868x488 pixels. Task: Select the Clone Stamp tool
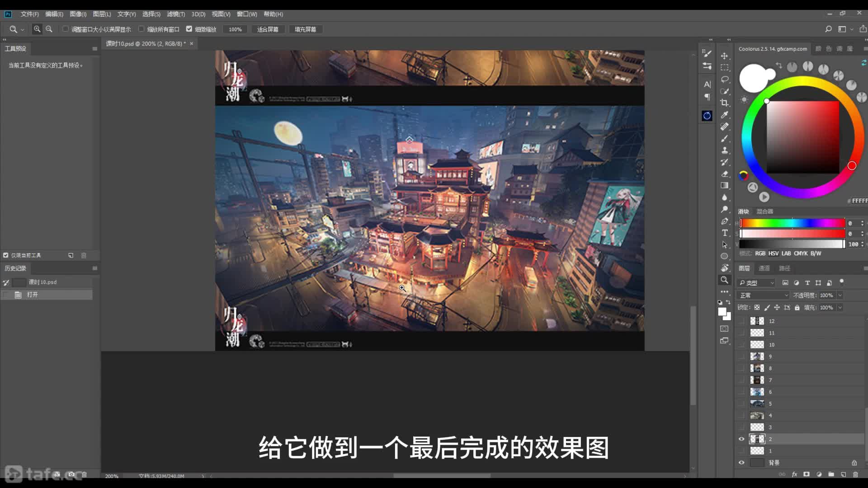(x=724, y=150)
